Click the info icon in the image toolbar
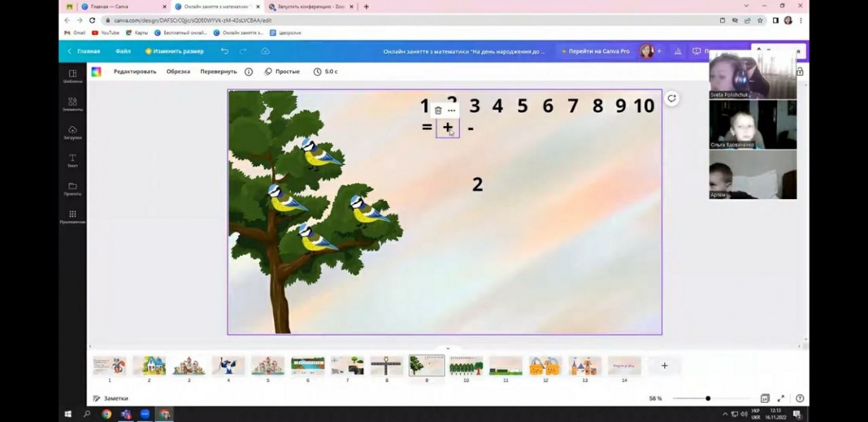The width and height of the screenshot is (868, 422). point(249,72)
